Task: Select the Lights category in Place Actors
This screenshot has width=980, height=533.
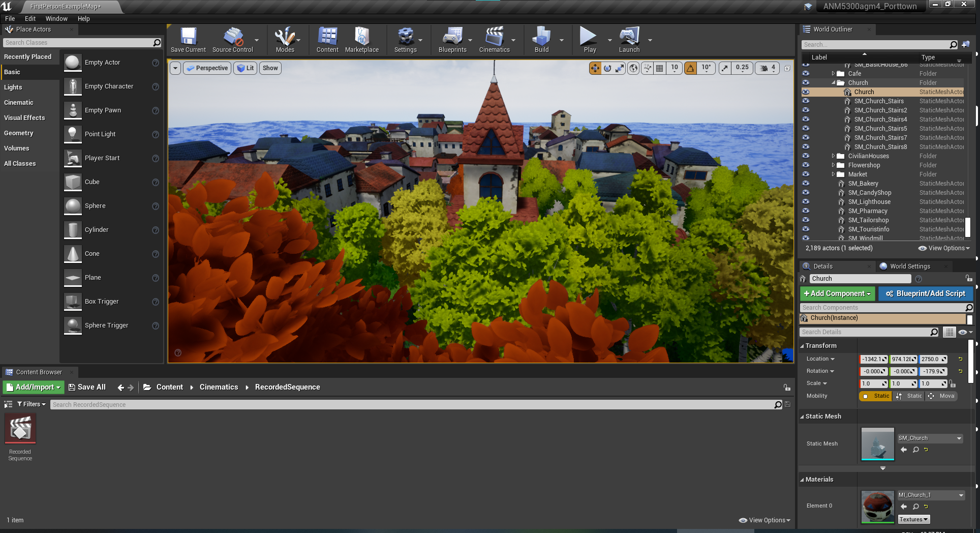Action: tap(13, 87)
